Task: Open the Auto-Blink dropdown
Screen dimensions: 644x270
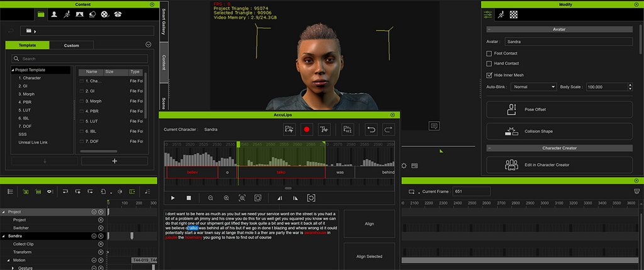Action: coord(533,87)
